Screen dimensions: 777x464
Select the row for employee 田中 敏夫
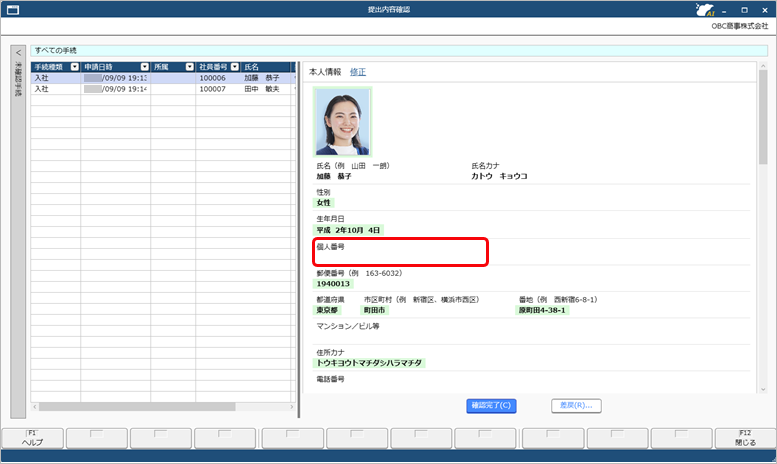tap(160, 89)
